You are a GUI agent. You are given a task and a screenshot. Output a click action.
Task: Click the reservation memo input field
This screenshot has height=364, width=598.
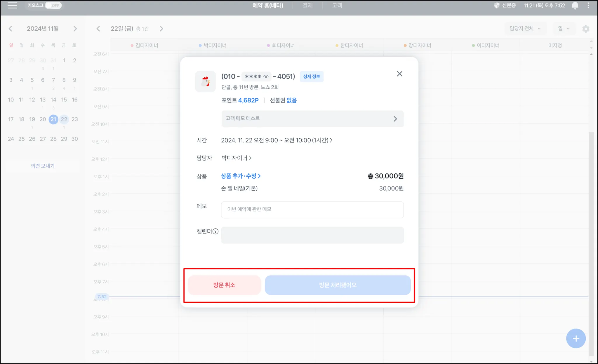click(x=312, y=210)
